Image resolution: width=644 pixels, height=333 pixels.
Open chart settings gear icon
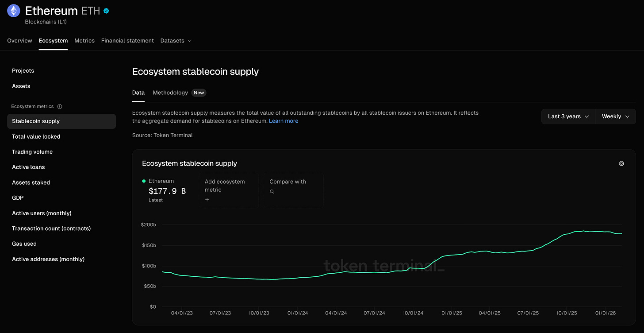point(621,163)
